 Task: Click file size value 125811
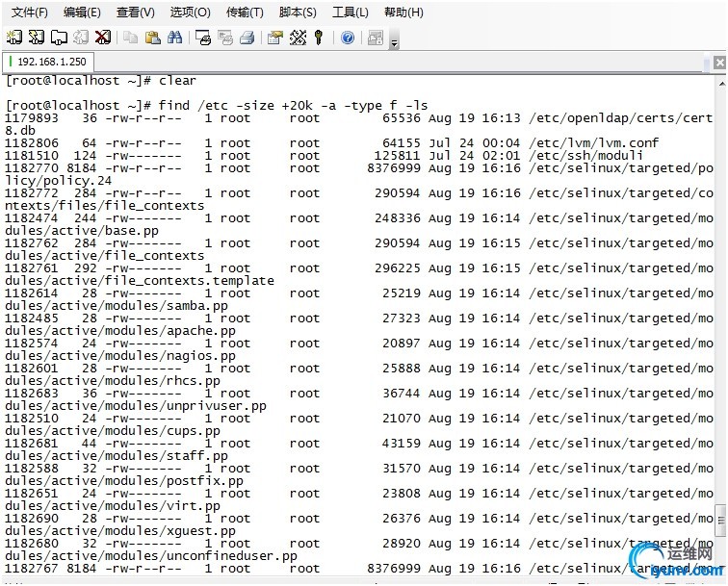[x=397, y=156]
